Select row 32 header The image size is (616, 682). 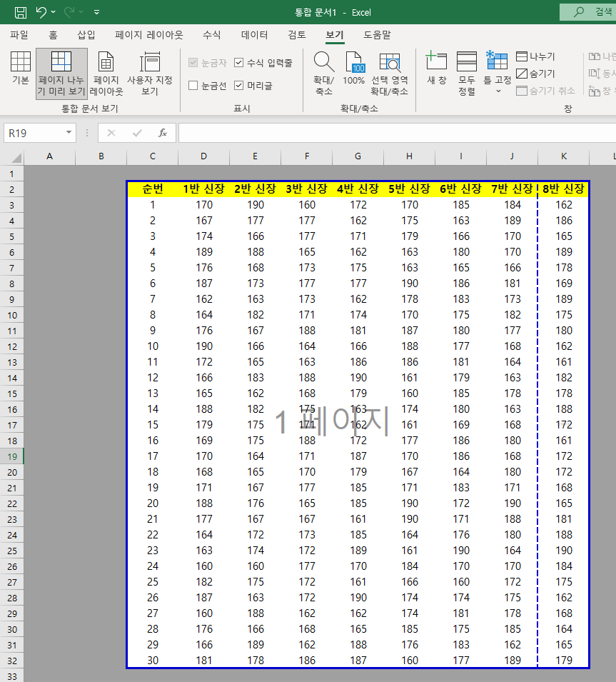point(11,661)
